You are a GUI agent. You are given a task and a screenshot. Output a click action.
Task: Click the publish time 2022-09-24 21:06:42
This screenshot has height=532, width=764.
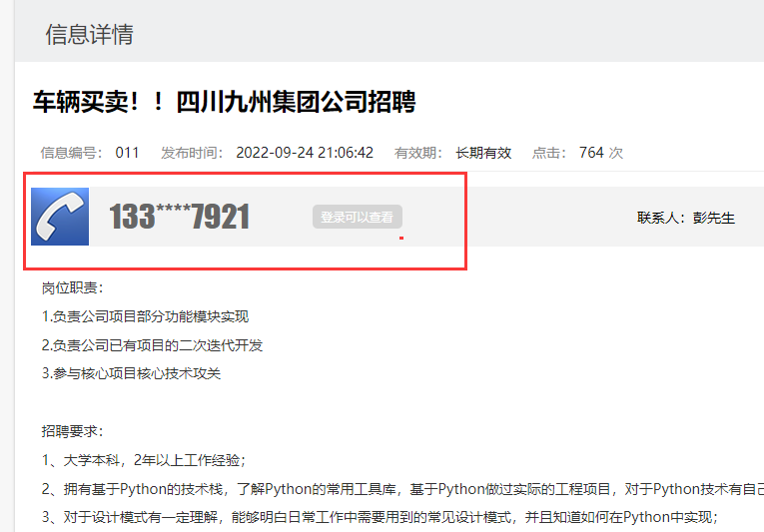coord(305,153)
